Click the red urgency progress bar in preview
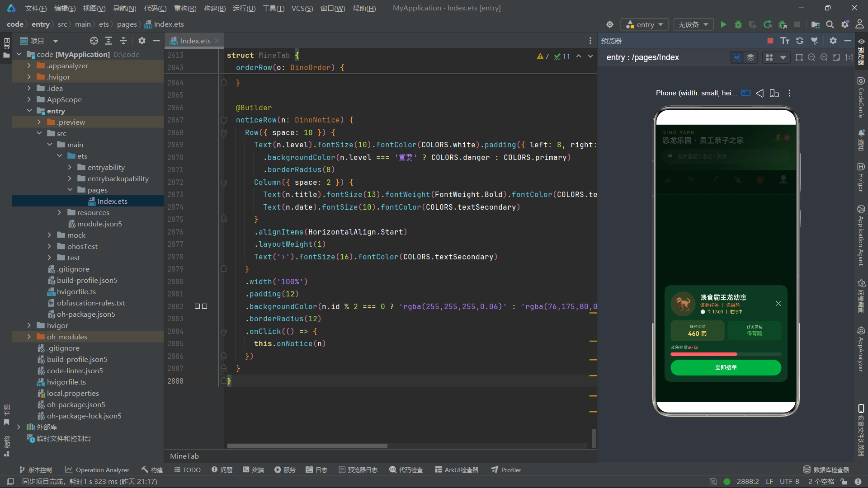This screenshot has width=868, height=488. coord(703,354)
